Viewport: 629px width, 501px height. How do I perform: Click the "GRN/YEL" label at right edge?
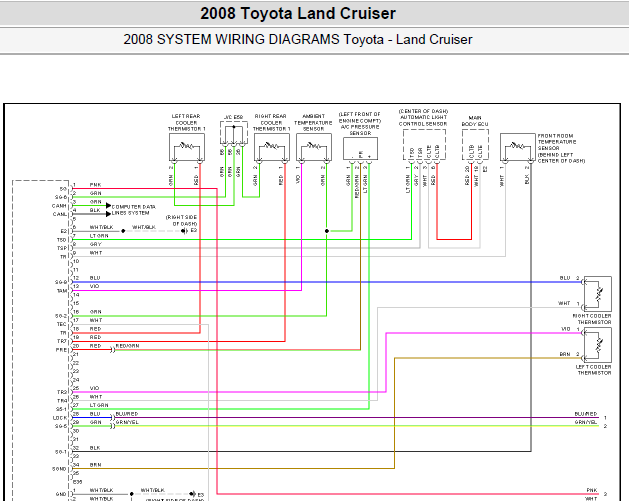pos(586,422)
